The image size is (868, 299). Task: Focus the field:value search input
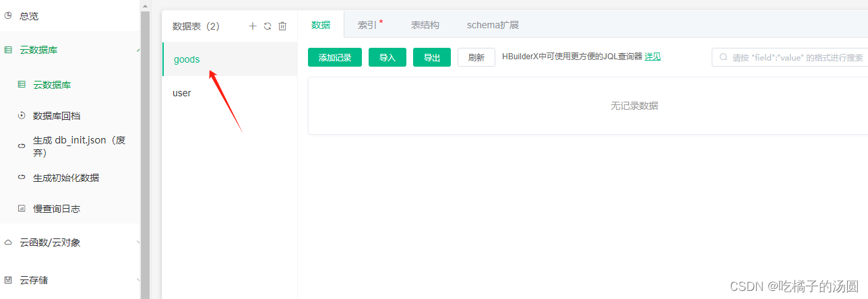pos(790,57)
